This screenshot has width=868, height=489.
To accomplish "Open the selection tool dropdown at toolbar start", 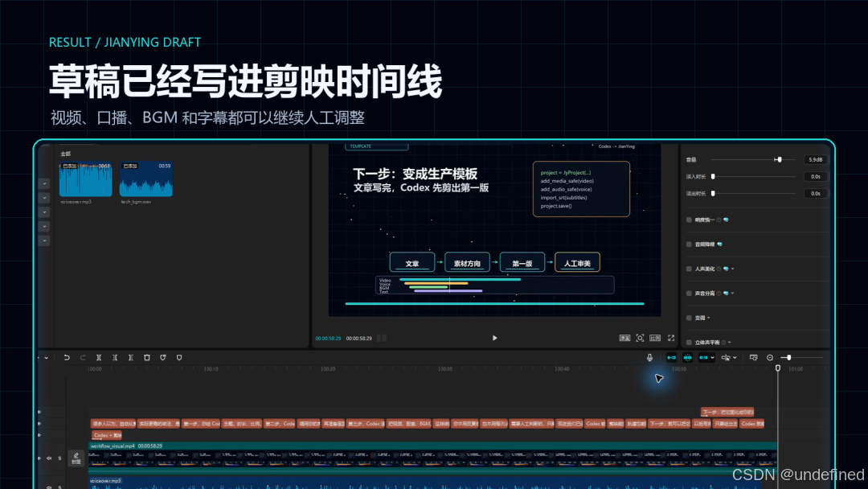I will (46, 358).
